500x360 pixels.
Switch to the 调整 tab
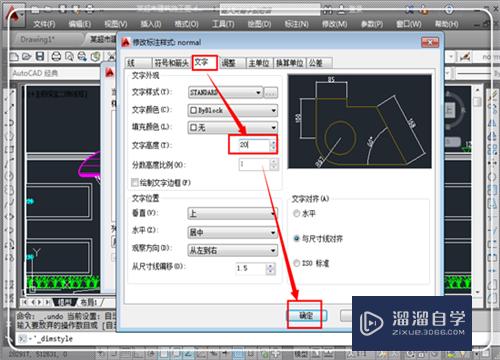pyautogui.click(x=231, y=63)
